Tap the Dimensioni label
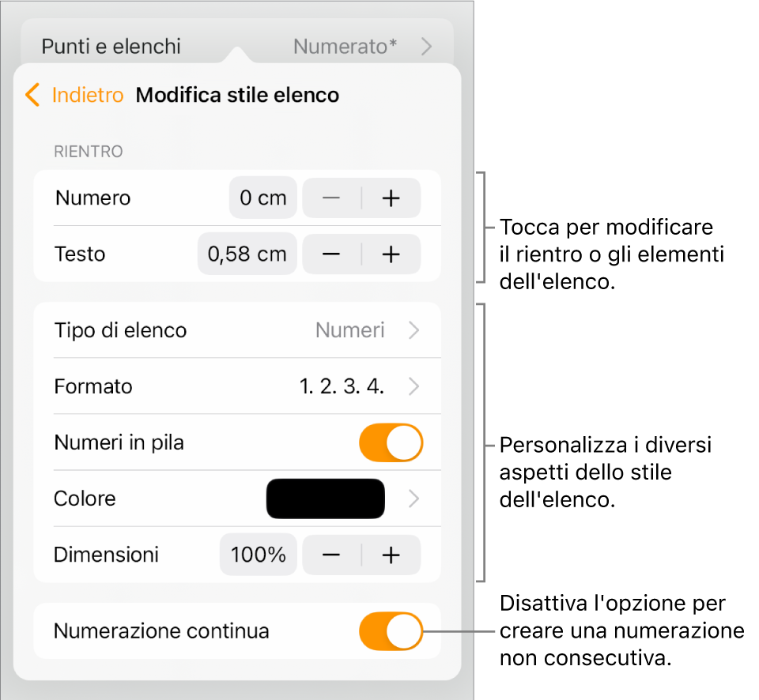Viewport: 759px width, 700px height. 106,555
